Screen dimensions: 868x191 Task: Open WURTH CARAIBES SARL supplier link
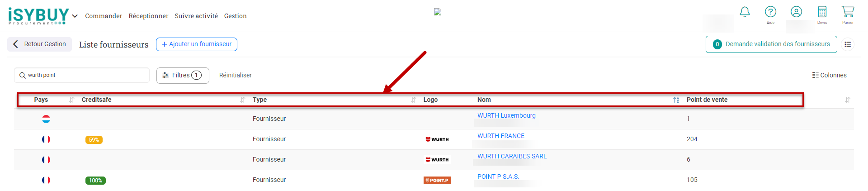click(x=512, y=156)
